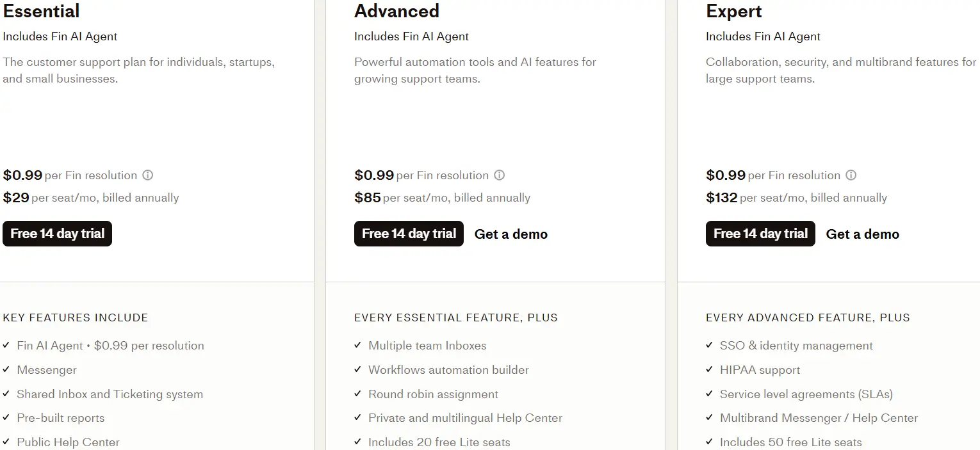Select Service level agreements (SLAs) feature
The height and width of the screenshot is (450, 980).
[806, 394]
